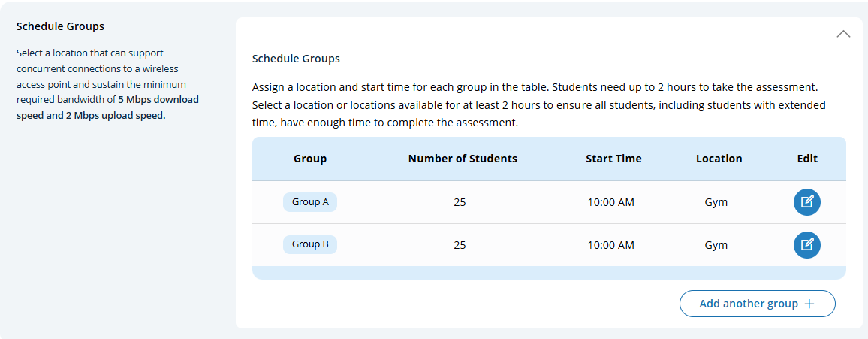Click Group B's 10:00 AM start time

pos(610,245)
